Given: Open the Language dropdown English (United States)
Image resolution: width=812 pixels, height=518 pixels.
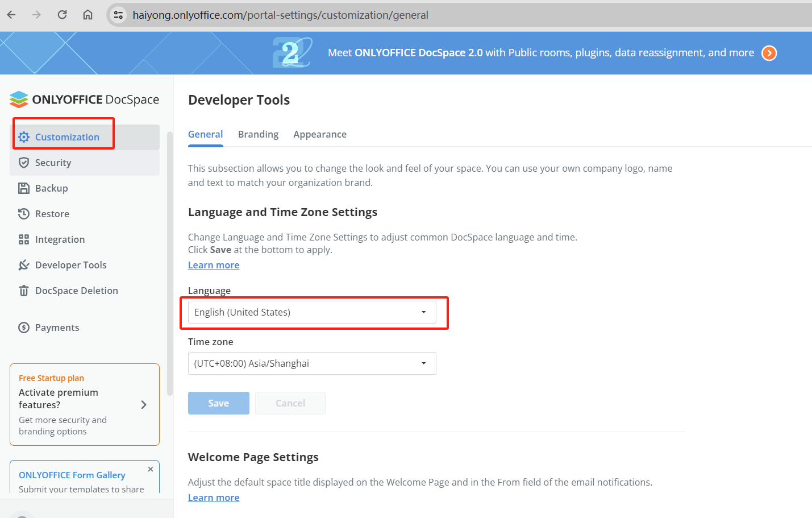Looking at the screenshot, I should pos(312,312).
